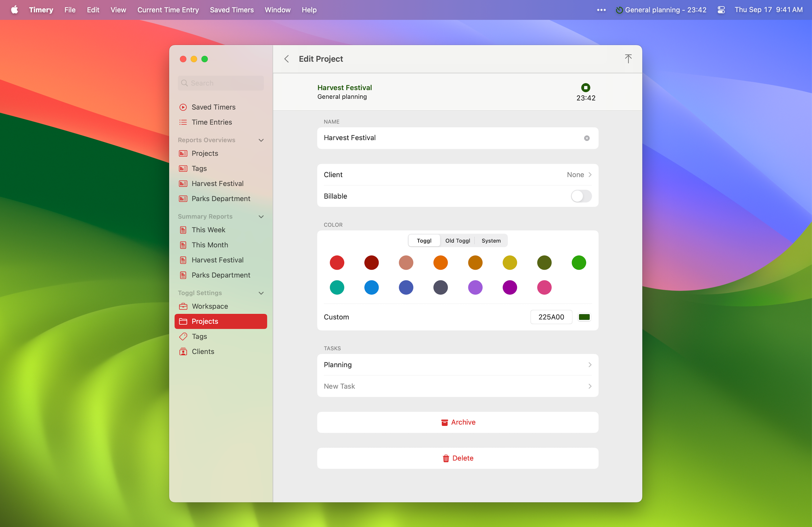Open Tags under Toggl Settings
812x527 pixels.
point(220,336)
